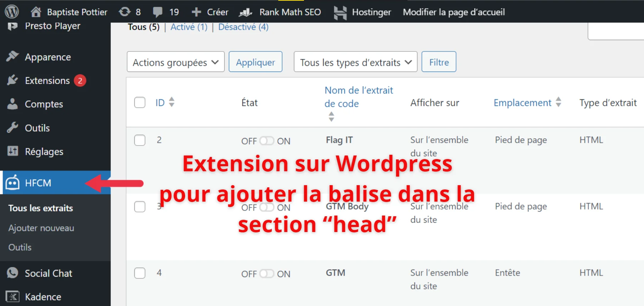Click the Apparence paintbrush icon
Viewport: 644px width, 306px height.
tap(13, 56)
